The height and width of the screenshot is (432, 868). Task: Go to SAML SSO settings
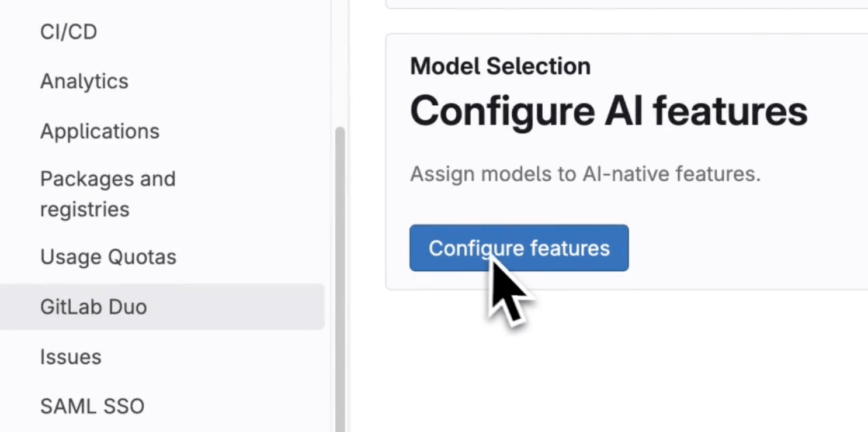pyautogui.click(x=92, y=406)
